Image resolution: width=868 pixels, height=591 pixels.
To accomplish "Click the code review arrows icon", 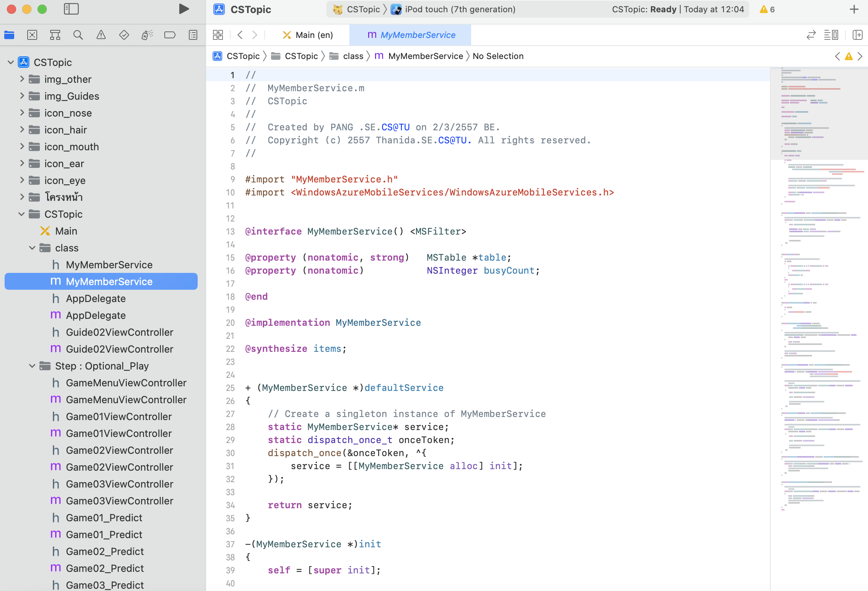I will [811, 35].
